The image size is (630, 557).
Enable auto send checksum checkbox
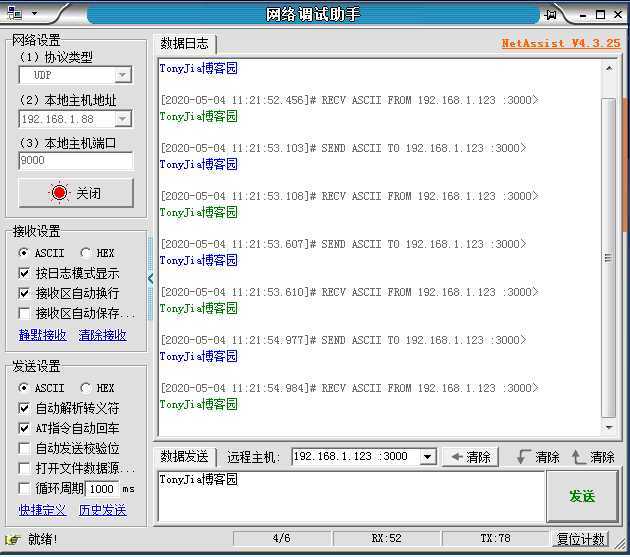tap(24, 448)
